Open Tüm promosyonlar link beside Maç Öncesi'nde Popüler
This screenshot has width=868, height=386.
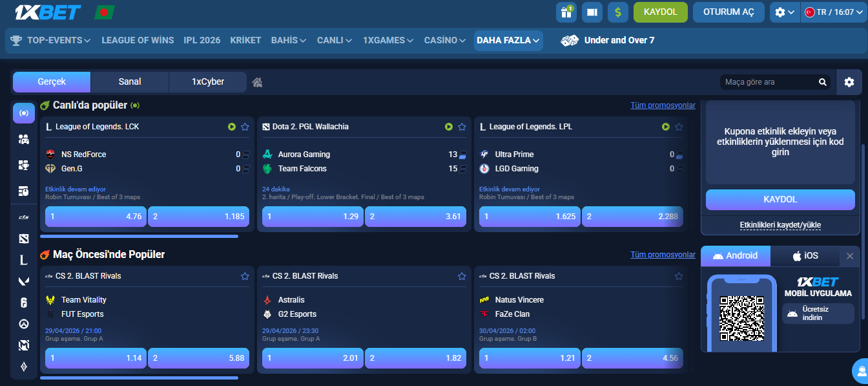pyautogui.click(x=663, y=255)
